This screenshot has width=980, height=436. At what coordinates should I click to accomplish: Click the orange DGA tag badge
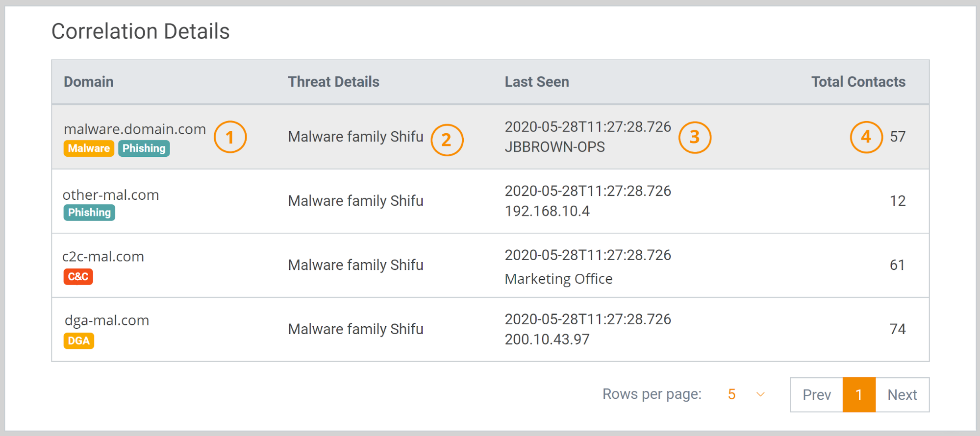pos(78,341)
